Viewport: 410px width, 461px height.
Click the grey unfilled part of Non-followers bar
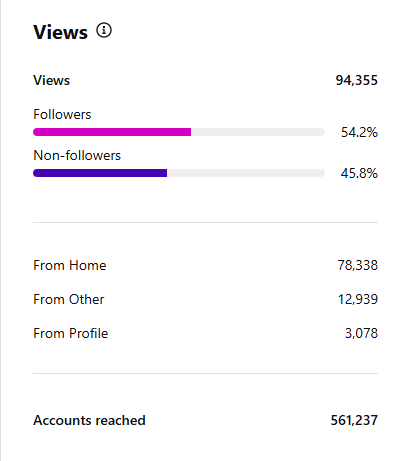246,173
